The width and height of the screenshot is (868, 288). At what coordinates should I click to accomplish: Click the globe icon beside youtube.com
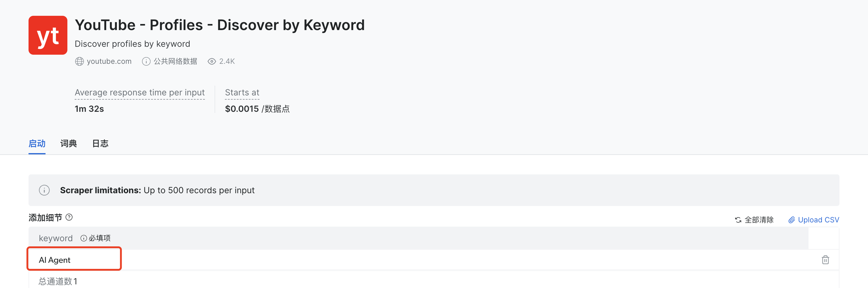pyautogui.click(x=79, y=61)
